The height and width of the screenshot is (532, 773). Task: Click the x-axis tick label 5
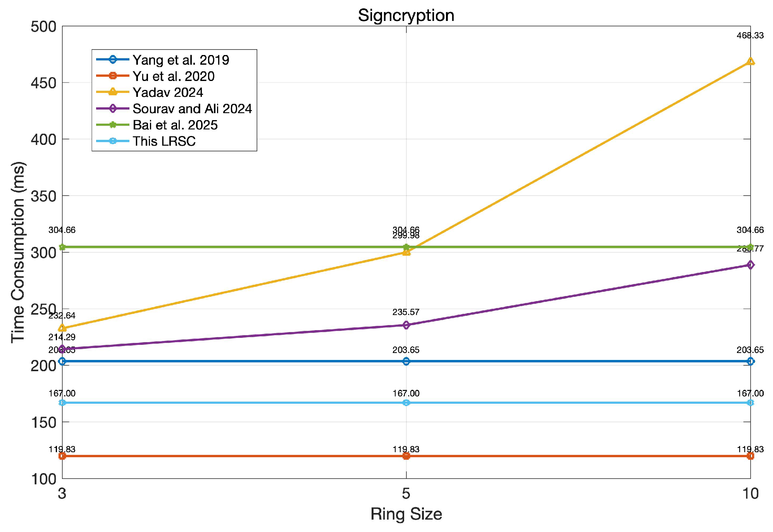click(x=406, y=494)
